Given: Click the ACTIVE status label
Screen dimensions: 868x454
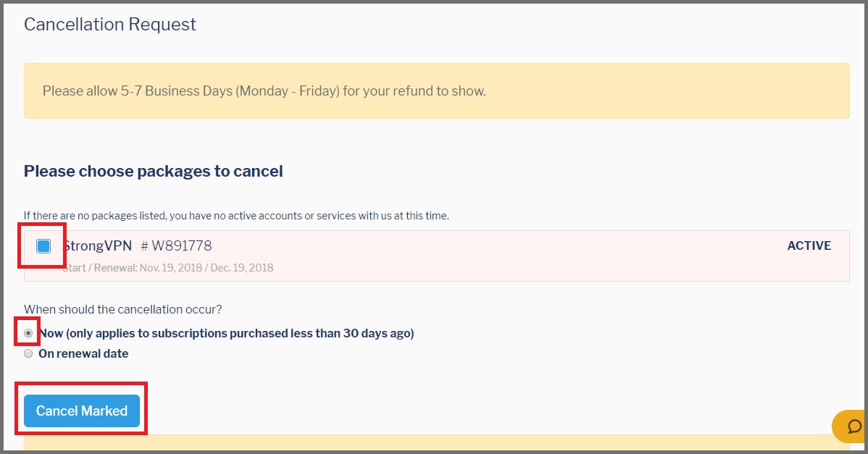Looking at the screenshot, I should tap(809, 246).
